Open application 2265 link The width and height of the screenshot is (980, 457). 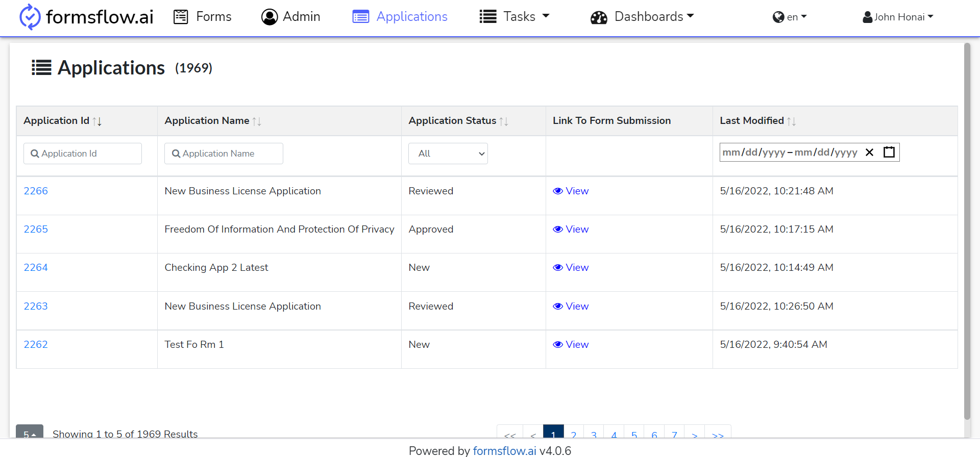[36, 229]
